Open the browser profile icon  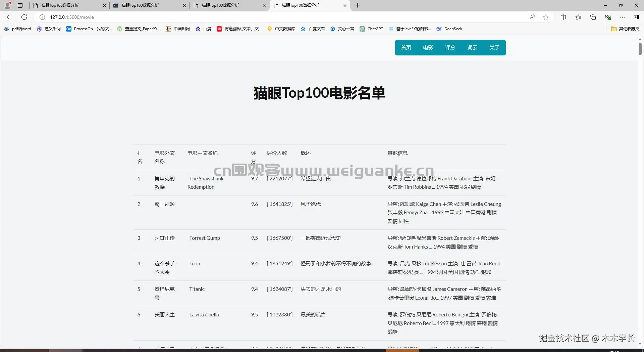7,5
